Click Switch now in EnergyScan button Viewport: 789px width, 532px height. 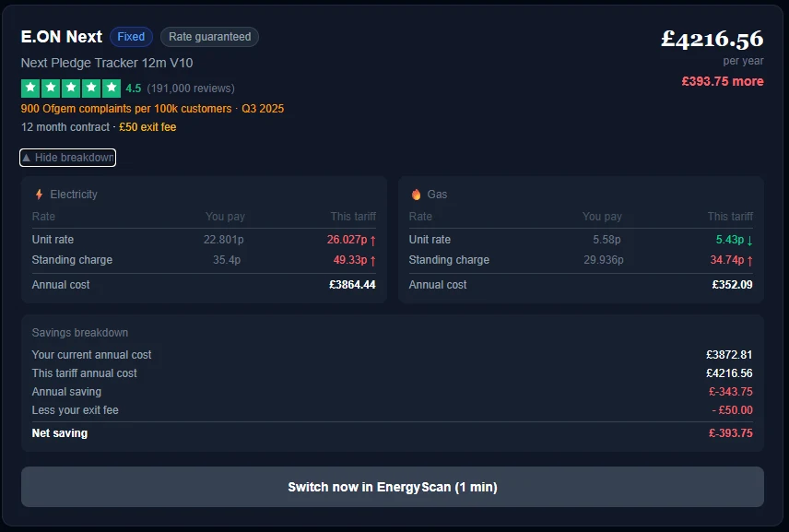(x=393, y=487)
